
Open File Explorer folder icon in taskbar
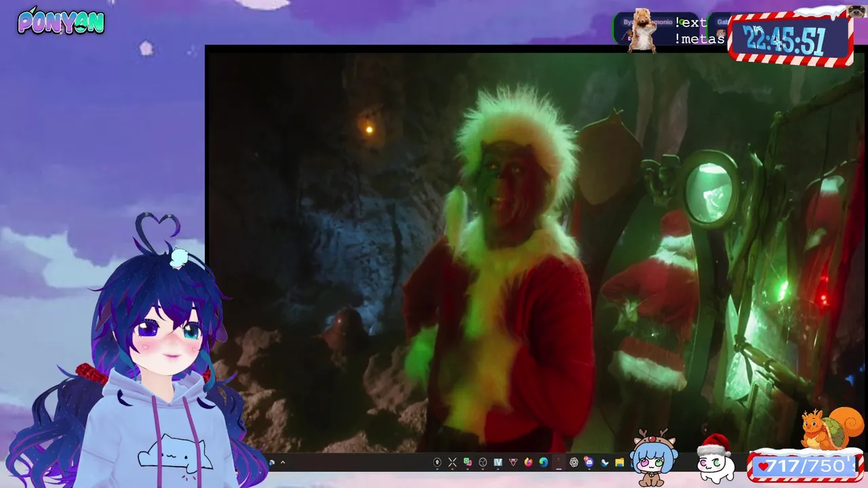point(620,462)
